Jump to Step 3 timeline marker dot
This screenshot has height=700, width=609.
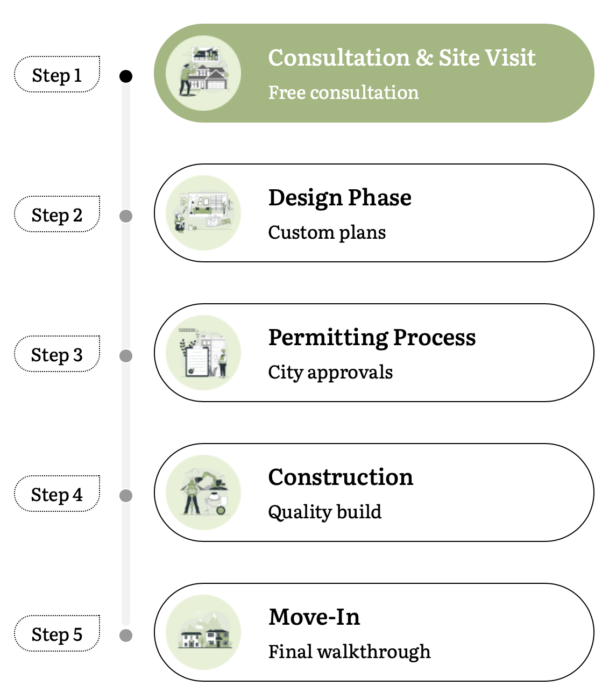point(126,356)
